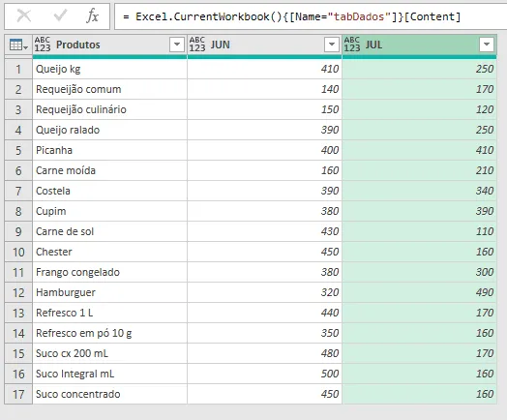Click JUN value 160 for Carne moída
The width and height of the screenshot is (507, 420).
click(x=264, y=170)
